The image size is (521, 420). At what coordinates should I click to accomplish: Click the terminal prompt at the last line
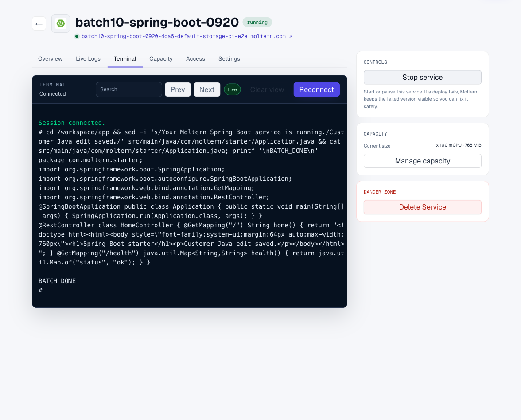point(41,290)
